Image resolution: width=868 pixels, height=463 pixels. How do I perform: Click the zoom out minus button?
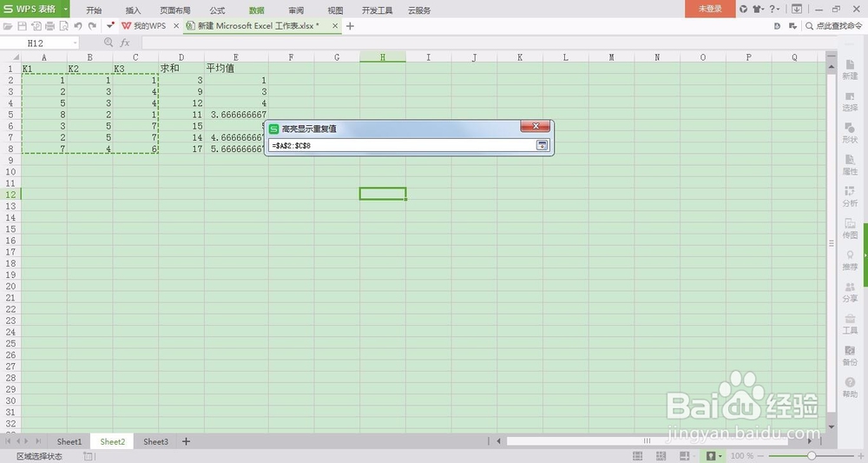click(x=761, y=456)
